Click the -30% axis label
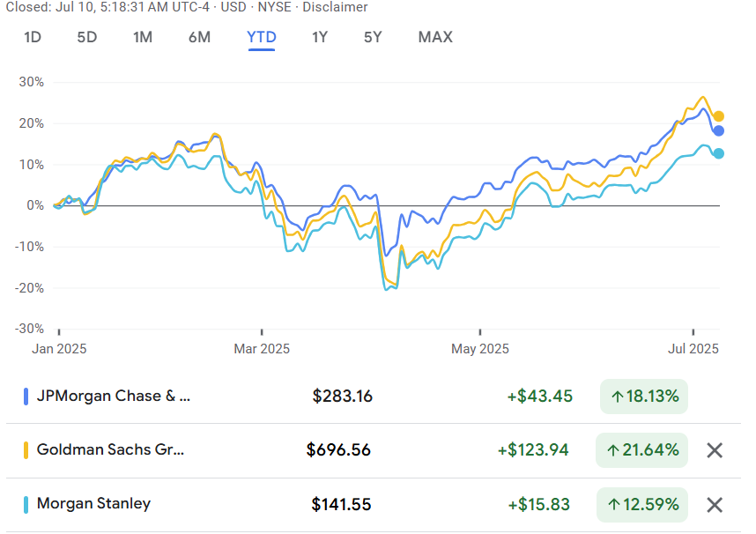Viewport: 756px width, 534px height. (x=29, y=329)
